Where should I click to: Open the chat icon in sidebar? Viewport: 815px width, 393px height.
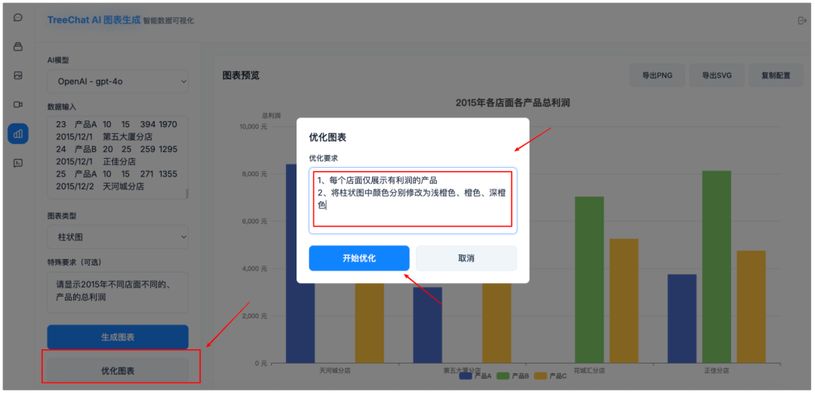click(18, 18)
